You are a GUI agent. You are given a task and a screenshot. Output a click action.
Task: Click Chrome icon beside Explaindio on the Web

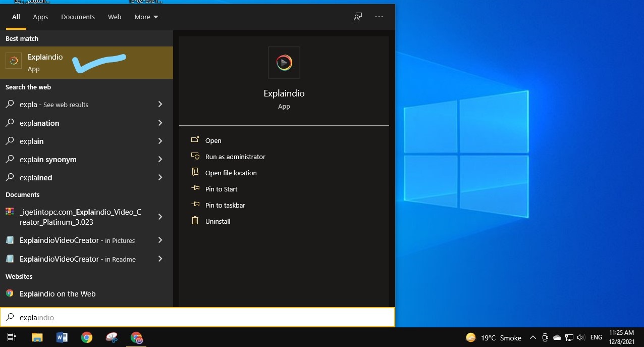tap(10, 293)
